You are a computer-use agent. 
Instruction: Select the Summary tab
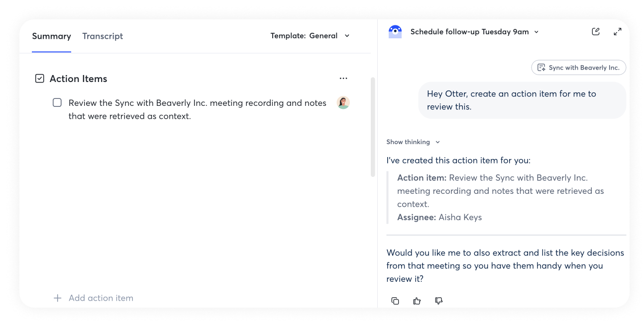pyautogui.click(x=51, y=36)
